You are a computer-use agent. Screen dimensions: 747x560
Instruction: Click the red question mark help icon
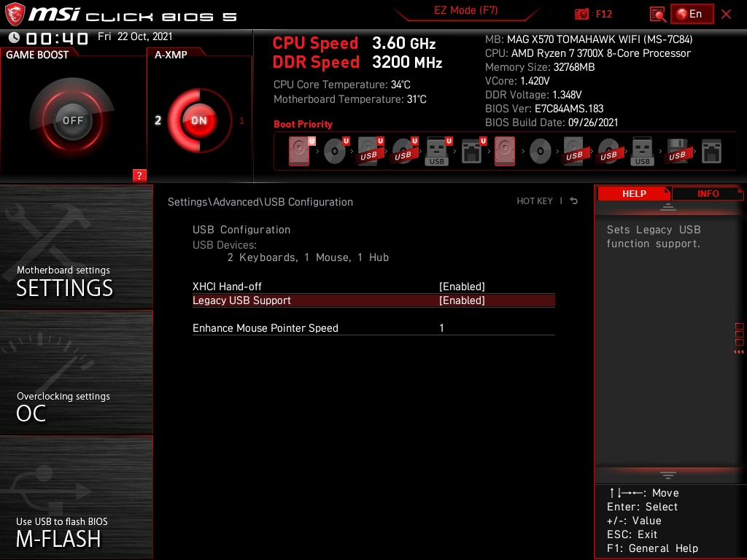point(139,175)
